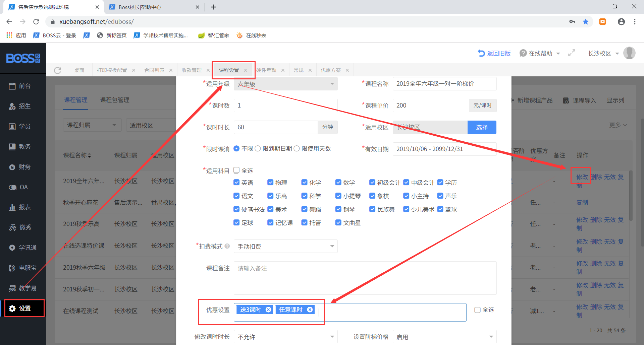Open the 设置 gear in sidebar
This screenshot has width=644, height=345.
pyautogui.click(x=12, y=308)
